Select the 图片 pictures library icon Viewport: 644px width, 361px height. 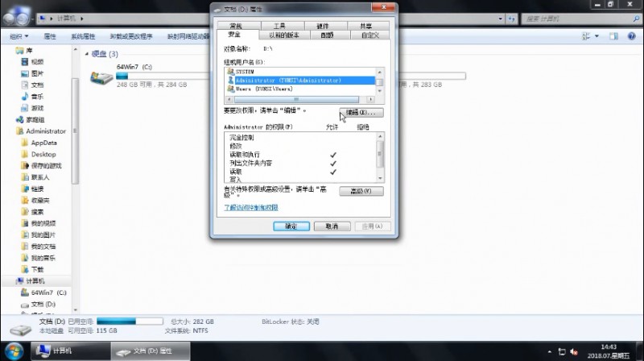point(25,73)
